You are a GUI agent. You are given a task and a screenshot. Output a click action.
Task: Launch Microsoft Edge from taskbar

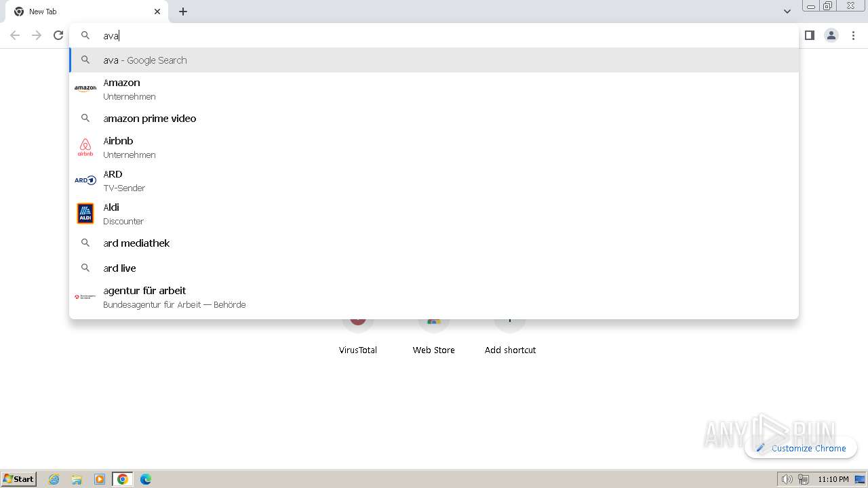146,479
